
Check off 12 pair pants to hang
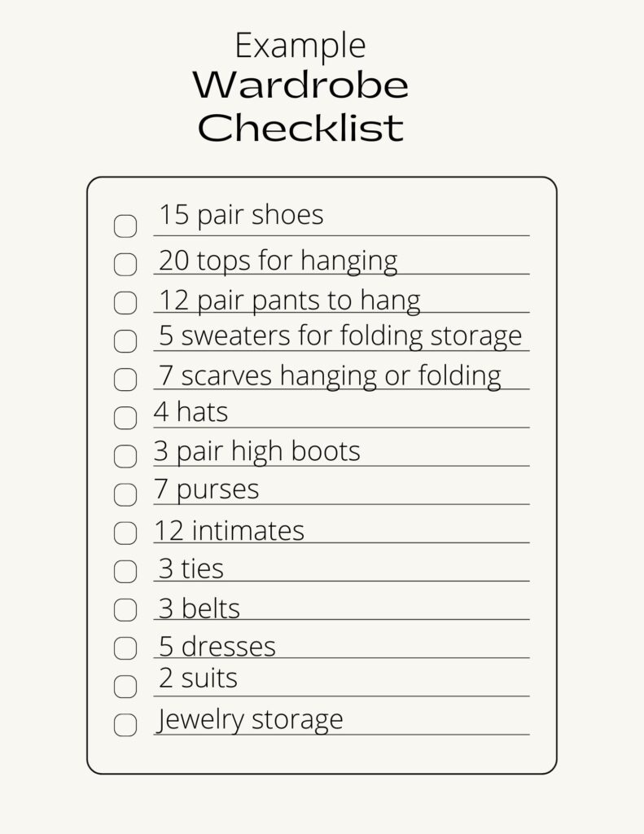click(x=125, y=303)
